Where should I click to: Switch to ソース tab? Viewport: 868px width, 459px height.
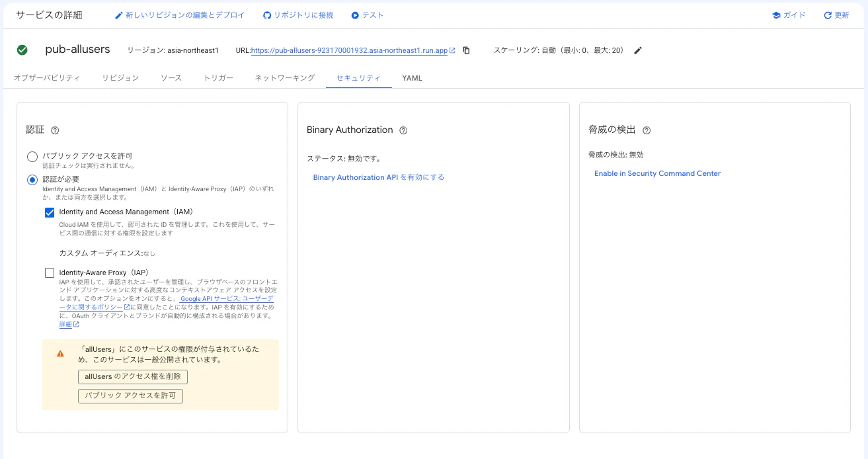pyautogui.click(x=171, y=78)
